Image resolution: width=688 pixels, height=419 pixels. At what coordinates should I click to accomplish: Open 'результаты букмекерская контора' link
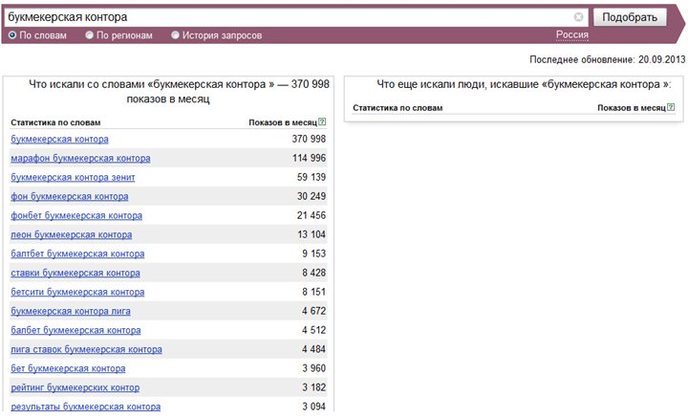click(85, 407)
